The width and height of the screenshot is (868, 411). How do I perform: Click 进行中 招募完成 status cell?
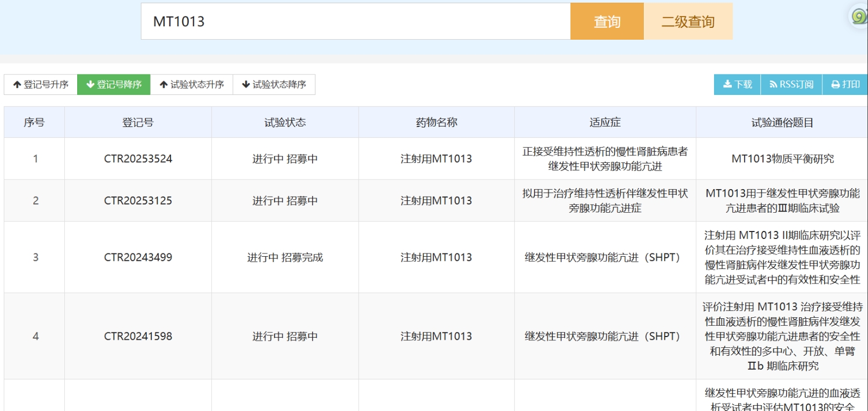click(x=285, y=257)
